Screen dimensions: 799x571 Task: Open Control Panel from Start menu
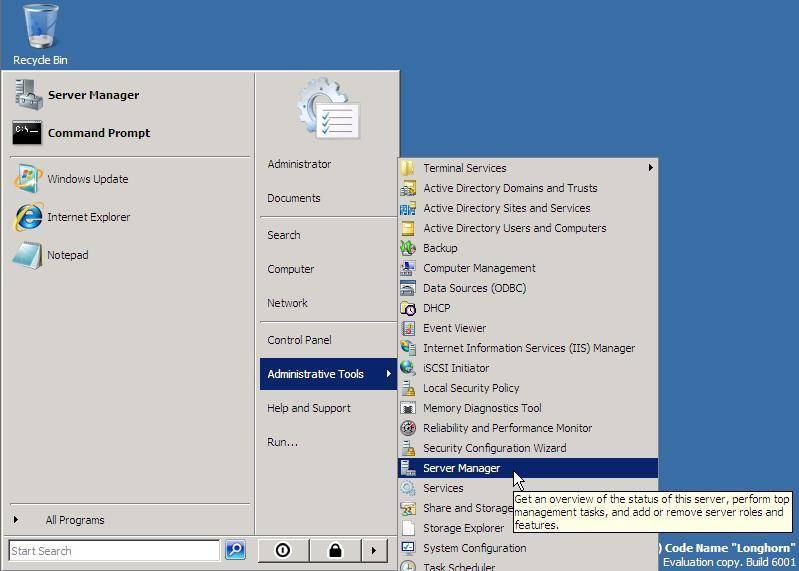click(299, 340)
